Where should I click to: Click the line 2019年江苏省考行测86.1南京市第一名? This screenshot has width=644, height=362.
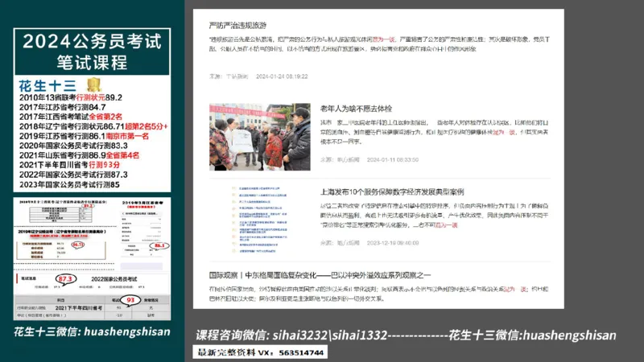pos(84,136)
